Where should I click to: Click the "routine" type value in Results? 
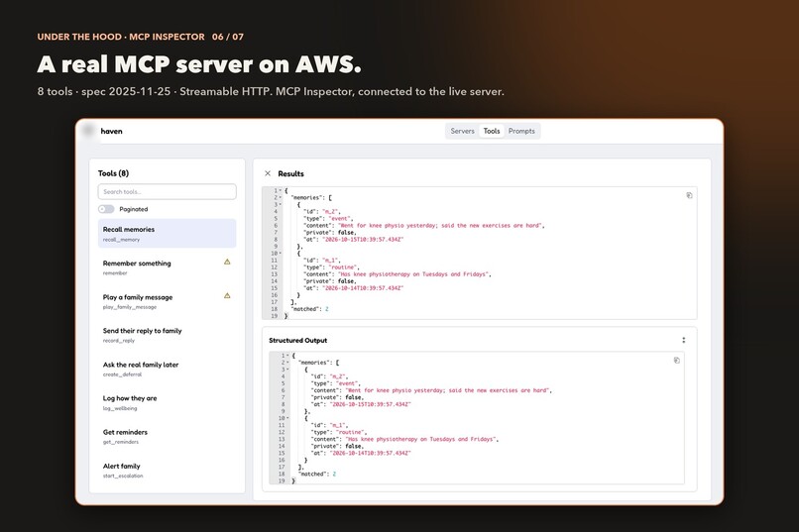pos(344,267)
